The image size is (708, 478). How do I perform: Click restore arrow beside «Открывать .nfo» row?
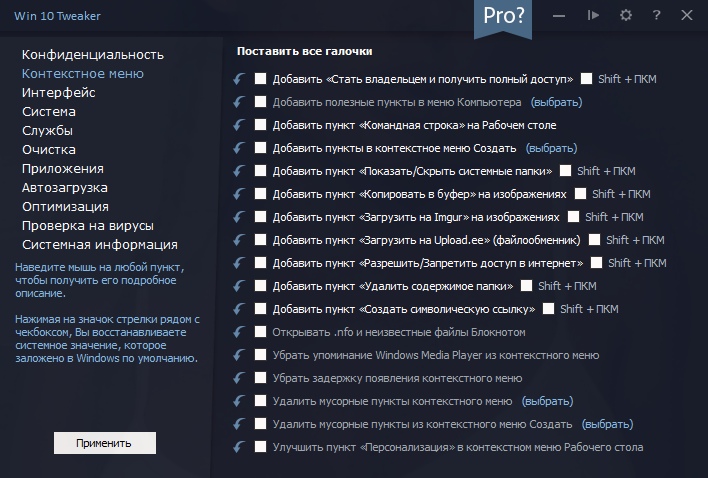tap(239, 332)
